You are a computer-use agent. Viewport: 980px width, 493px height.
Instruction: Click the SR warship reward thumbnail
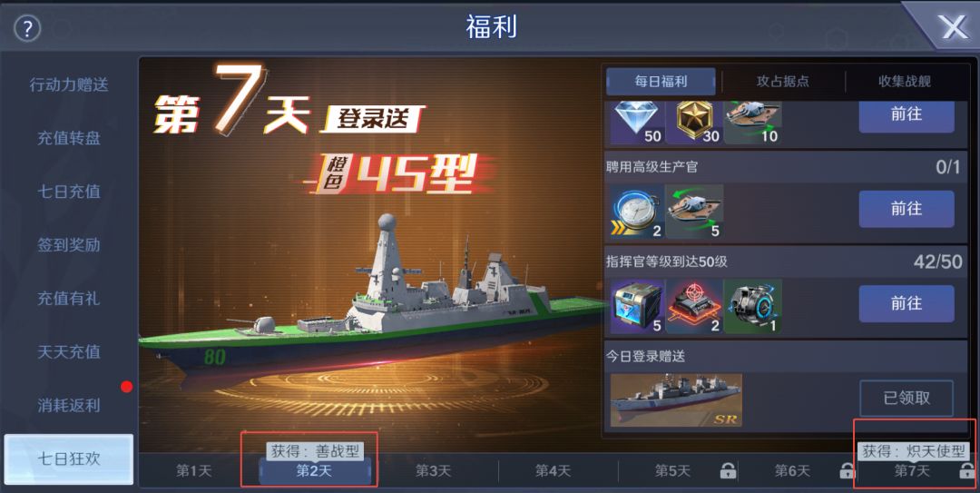676,400
